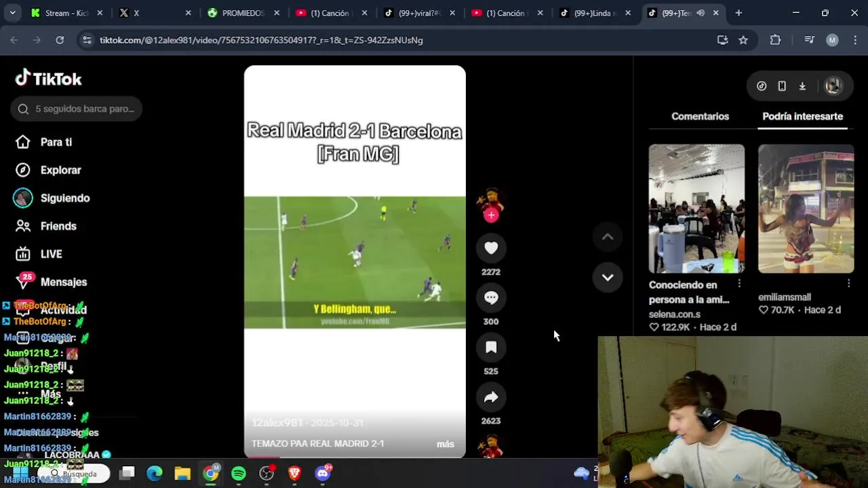Viewport: 868px width, 488px height.
Task: Click the browser address bar URL
Action: [261, 40]
